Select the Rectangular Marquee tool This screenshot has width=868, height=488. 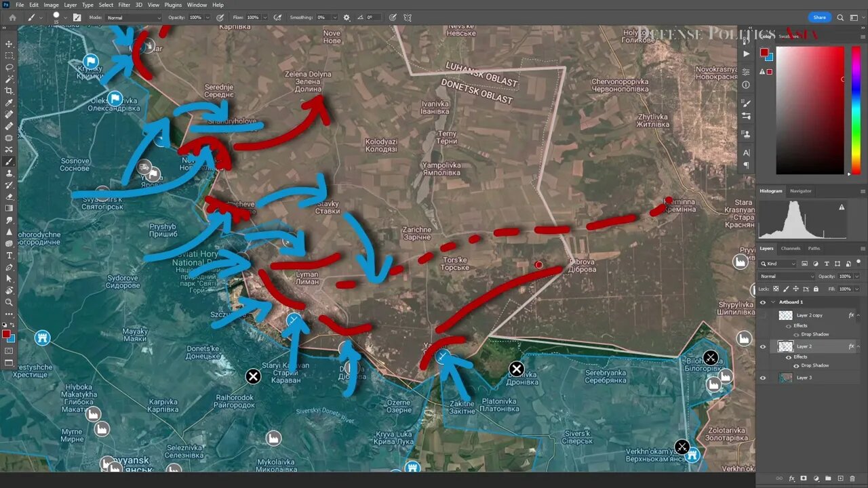tap(9, 56)
